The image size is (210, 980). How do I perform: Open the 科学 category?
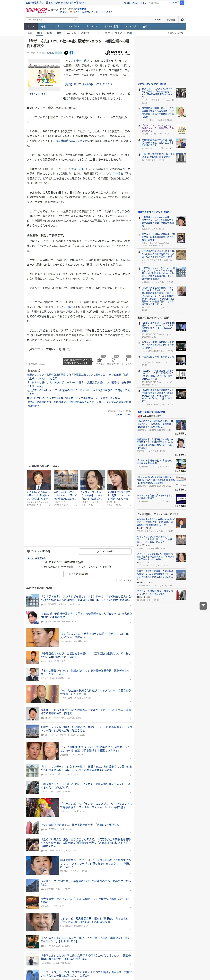[x=107, y=33]
